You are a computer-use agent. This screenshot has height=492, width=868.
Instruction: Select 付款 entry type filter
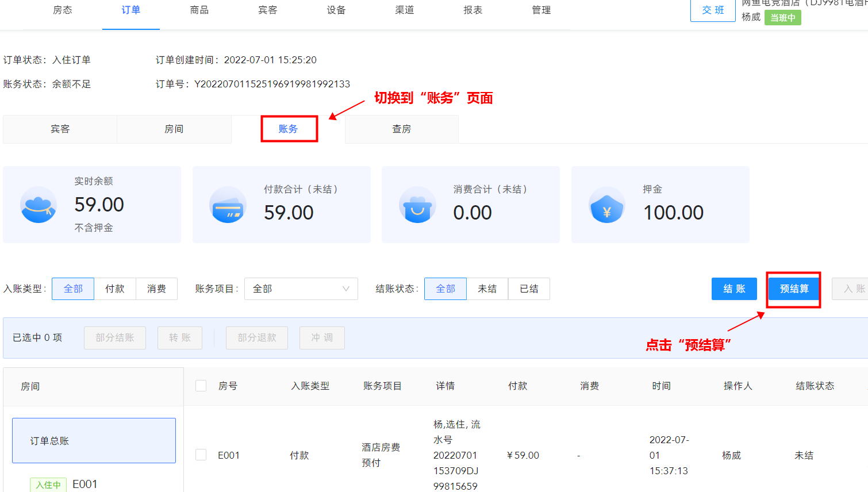tap(115, 289)
